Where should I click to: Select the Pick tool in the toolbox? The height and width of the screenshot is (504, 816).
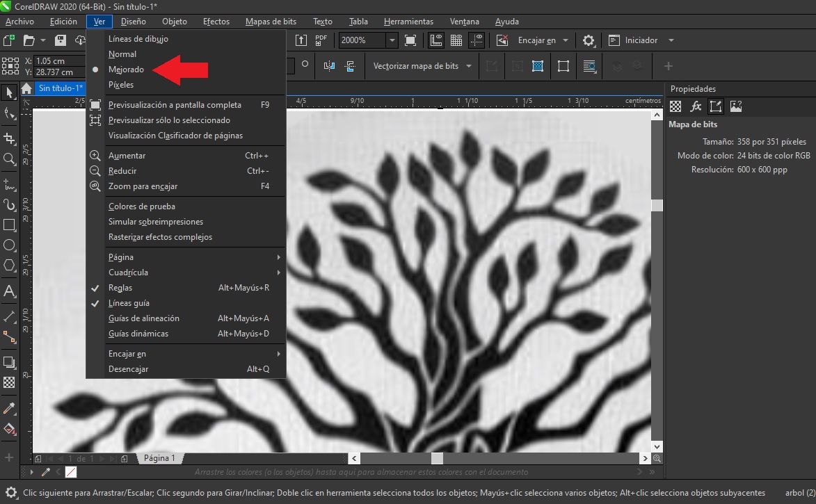pos(9,92)
